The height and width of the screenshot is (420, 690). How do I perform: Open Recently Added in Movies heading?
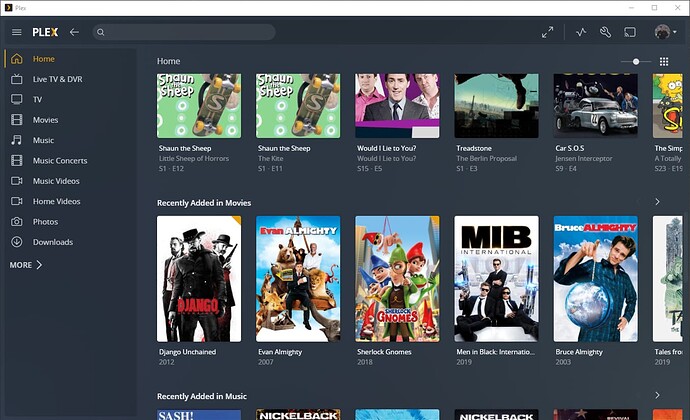(x=204, y=203)
